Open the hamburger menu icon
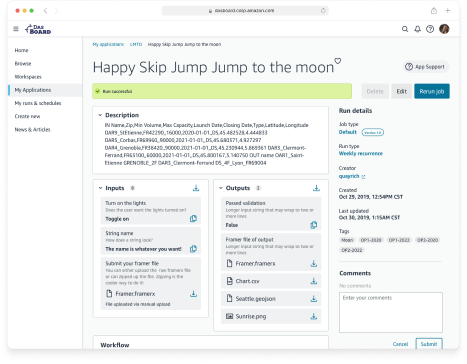467x364 pixels. tap(16, 29)
